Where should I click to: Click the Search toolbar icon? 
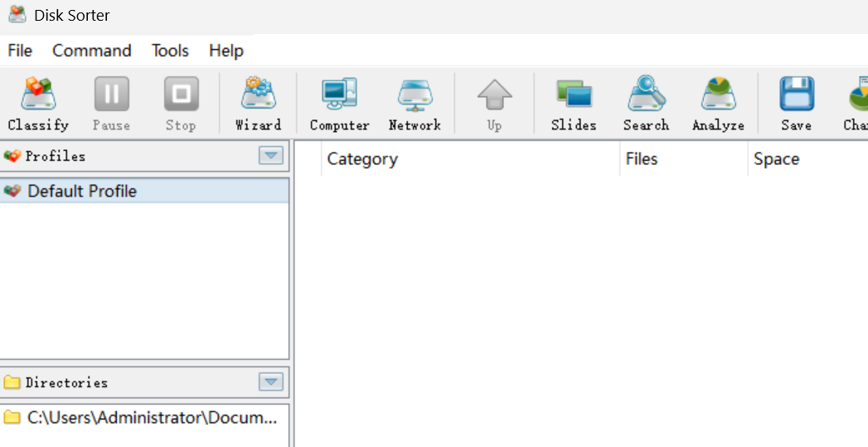point(646,104)
